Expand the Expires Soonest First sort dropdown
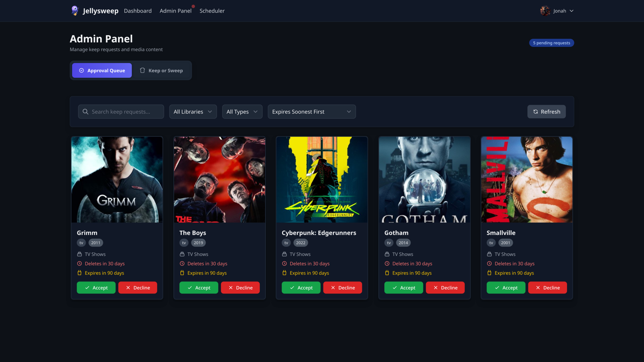Image resolution: width=644 pixels, height=362 pixels. 311,112
